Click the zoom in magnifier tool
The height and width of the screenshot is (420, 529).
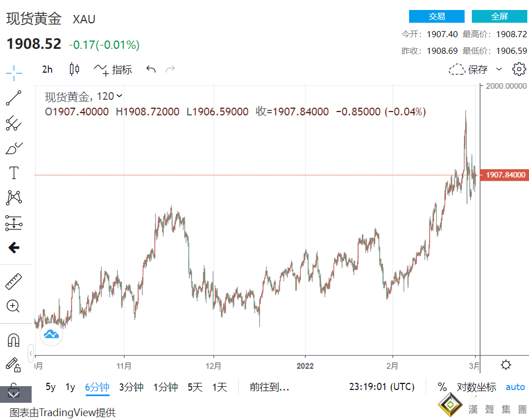coord(14,306)
